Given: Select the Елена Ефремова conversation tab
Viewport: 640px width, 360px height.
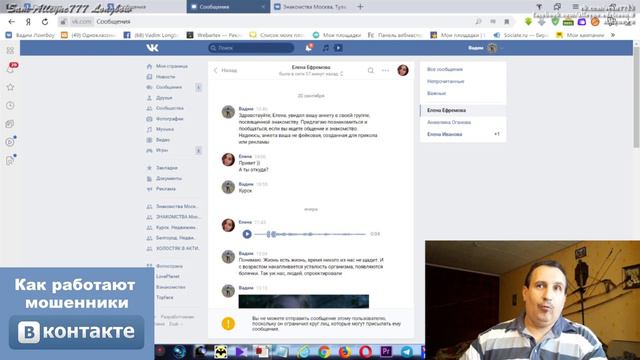Looking at the screenshot, I should click(463, 110).
